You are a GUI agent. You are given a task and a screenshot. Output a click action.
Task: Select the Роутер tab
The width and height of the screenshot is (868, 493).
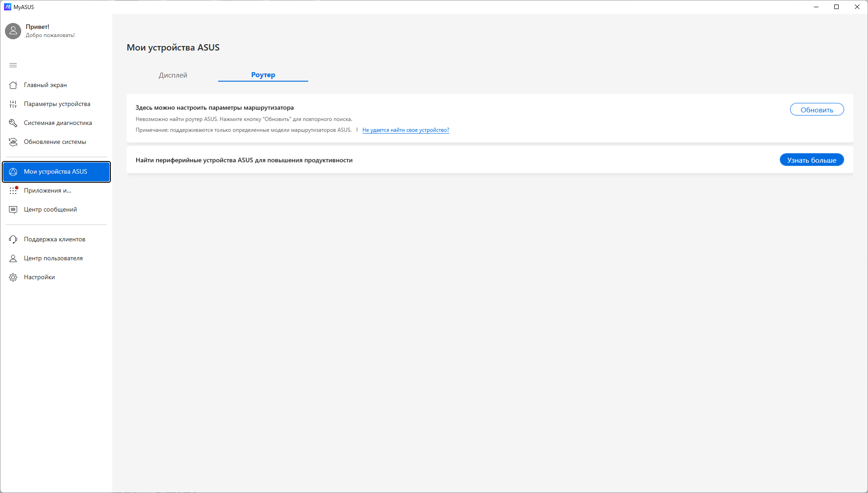coord(263,75)
